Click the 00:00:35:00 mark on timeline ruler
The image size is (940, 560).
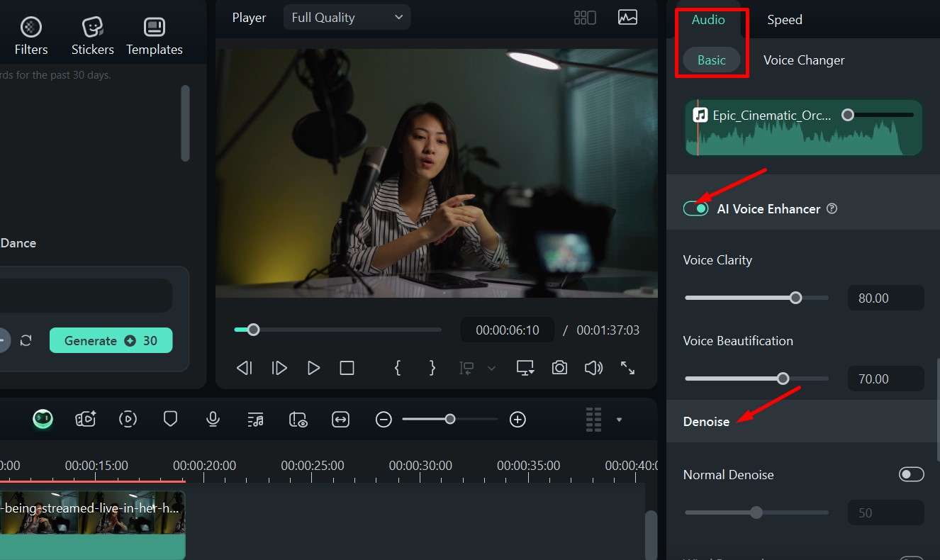pos(528,466)
